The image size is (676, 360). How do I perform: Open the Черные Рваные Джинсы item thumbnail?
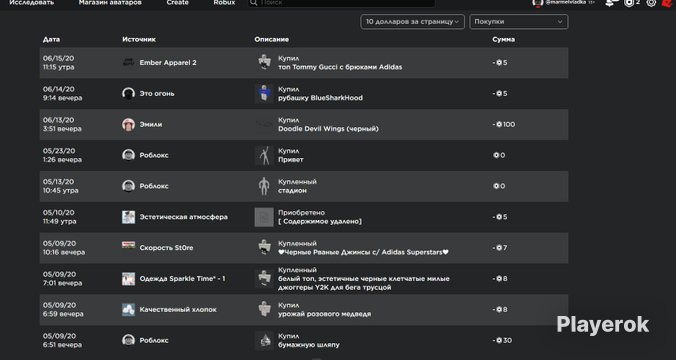[x=264, y=248]
